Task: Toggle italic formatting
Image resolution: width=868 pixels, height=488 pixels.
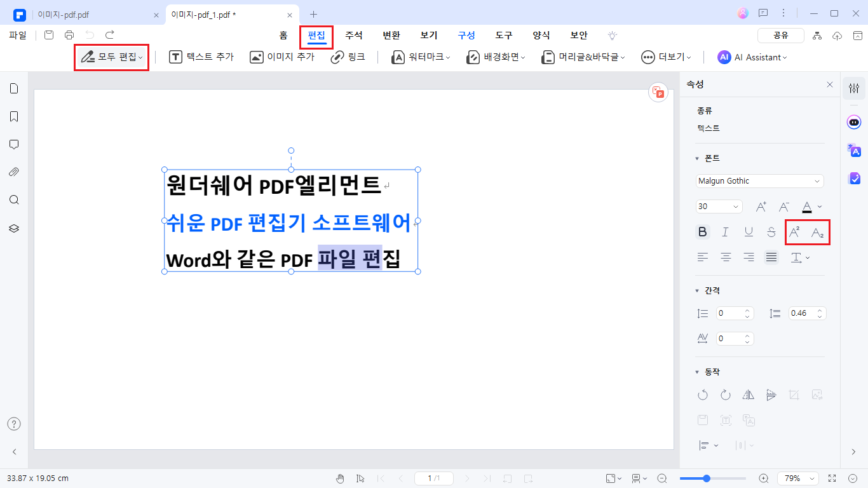Action: tap(725, 232)
